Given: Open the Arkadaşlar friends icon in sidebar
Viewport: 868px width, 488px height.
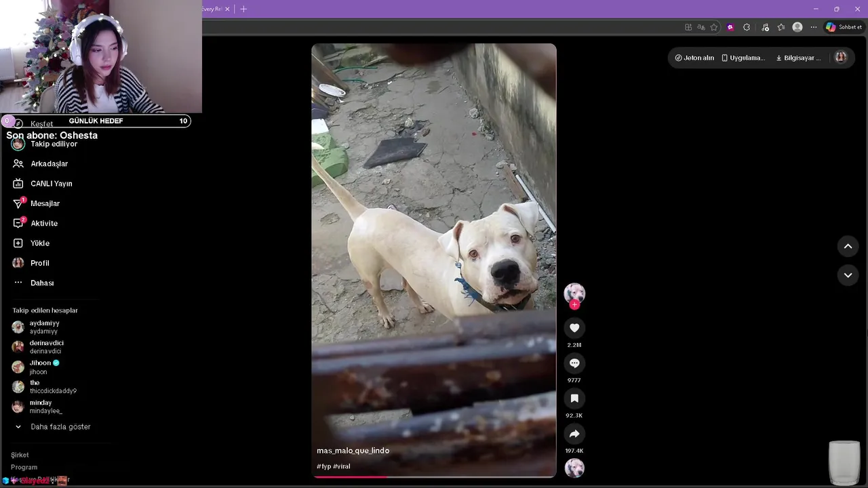Looking at the screenshot, I should click(18, 163).
